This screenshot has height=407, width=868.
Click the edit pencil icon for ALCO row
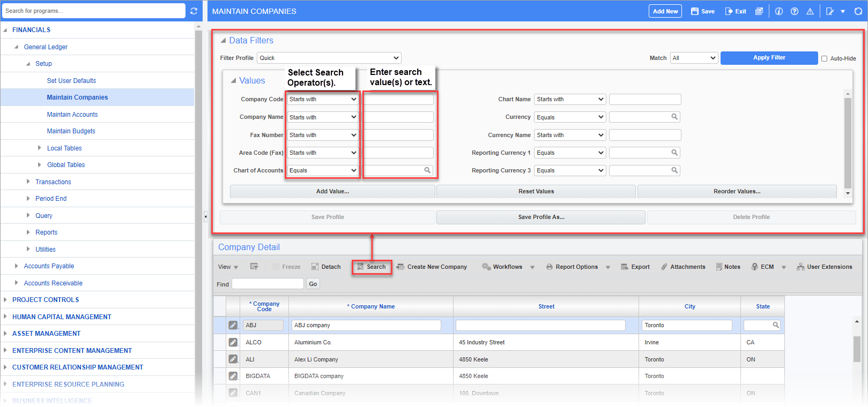click(x=233, y=342)
